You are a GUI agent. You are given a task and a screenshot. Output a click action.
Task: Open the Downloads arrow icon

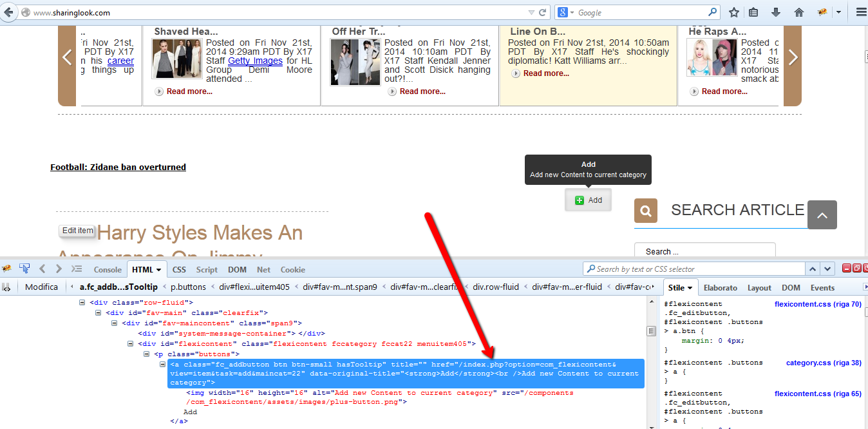[776, 12]
